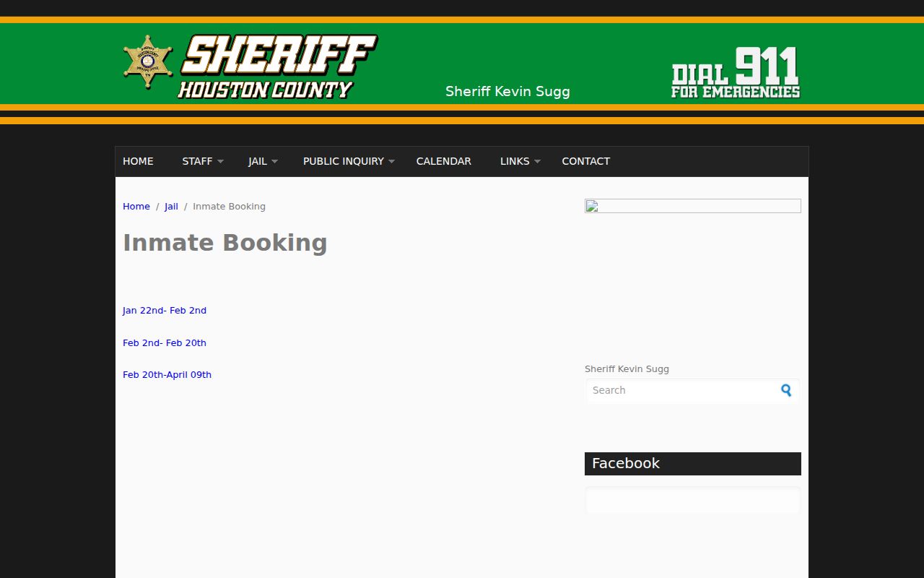924x578 pixels.
Task: Expand the Public Inquiry dropdown arrow
Action: pyautogui.click(x=392, y=162)
